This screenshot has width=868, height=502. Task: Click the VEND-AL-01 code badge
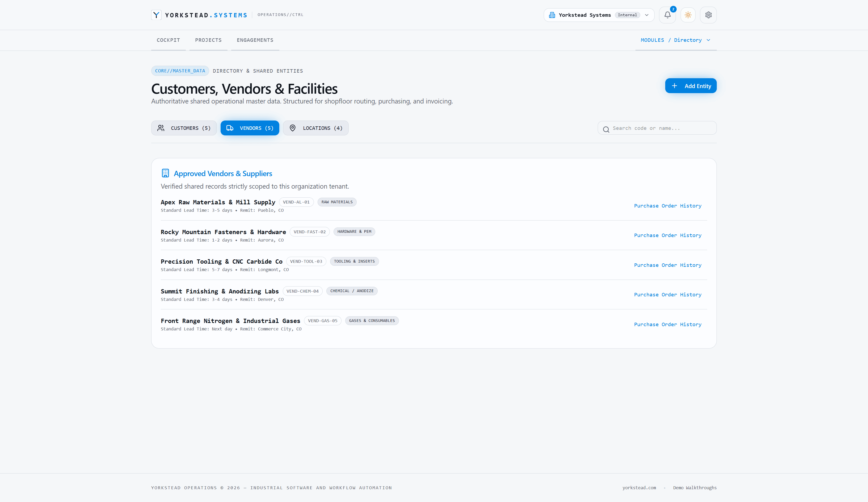click(296, 202)
